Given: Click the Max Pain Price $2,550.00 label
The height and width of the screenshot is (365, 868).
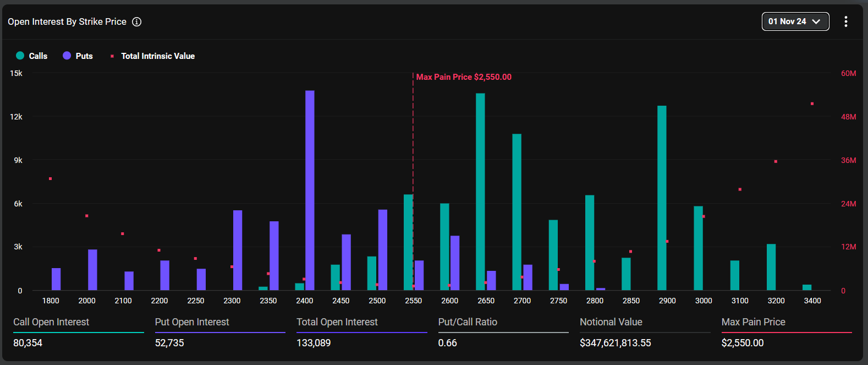Looking at the screenshot, I should (464, 77).
